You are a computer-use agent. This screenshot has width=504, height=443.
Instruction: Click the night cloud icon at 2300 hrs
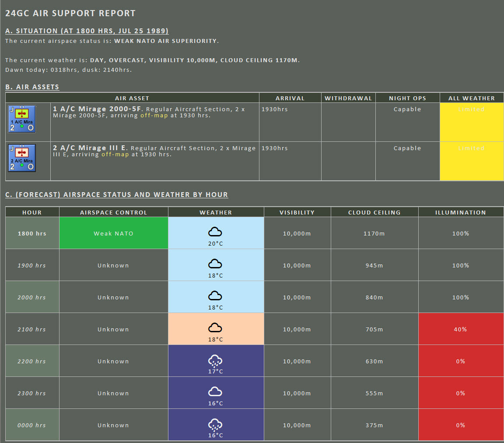coord(215,391)
